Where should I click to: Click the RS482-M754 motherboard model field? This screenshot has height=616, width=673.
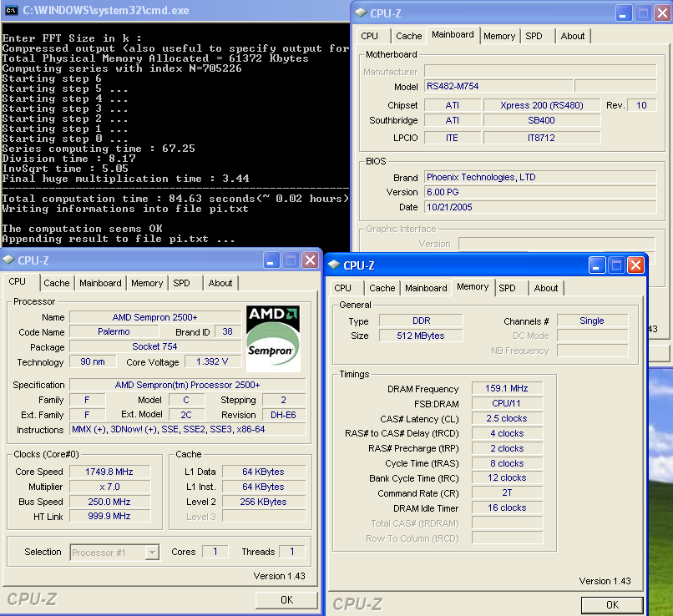tap(498, 86)
